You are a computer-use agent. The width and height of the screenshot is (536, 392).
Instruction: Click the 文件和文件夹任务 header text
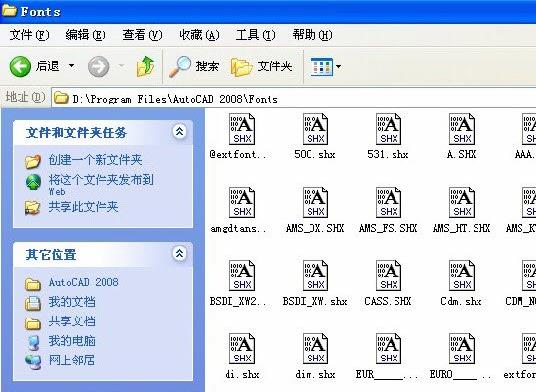76,133
